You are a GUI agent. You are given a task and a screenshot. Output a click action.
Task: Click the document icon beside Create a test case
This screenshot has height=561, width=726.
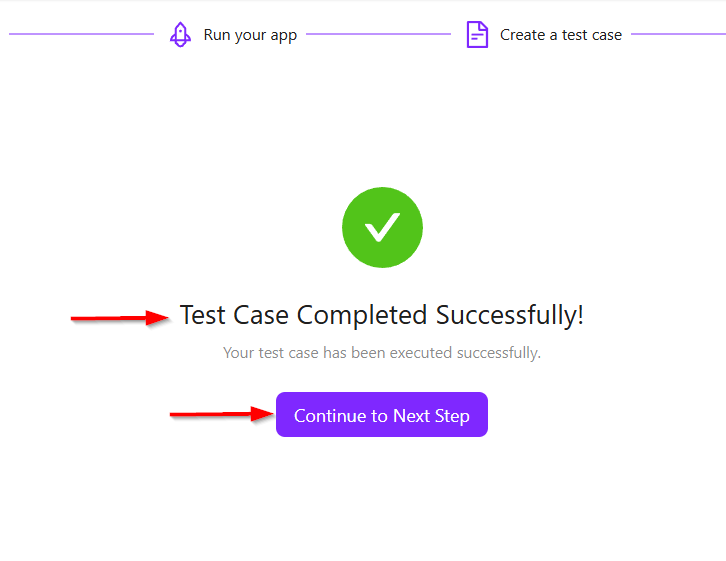click(x=477, y=35)
